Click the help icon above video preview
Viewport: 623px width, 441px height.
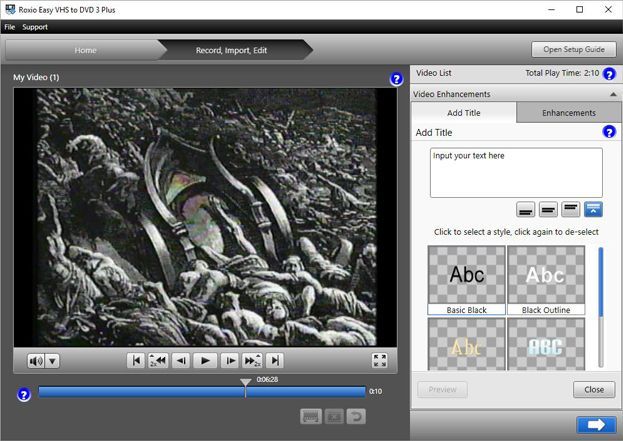(x=396, y=79)
